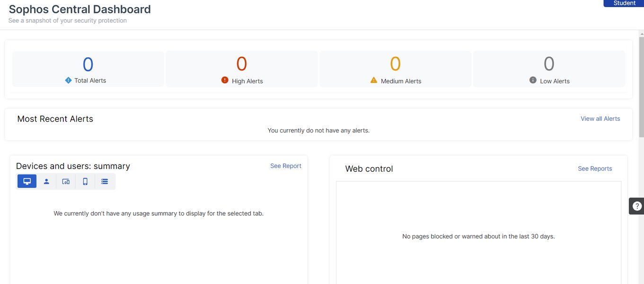Click the servers list icon in devices summary
The width and height of the screenshot is (644, 284).
(105, 181)
